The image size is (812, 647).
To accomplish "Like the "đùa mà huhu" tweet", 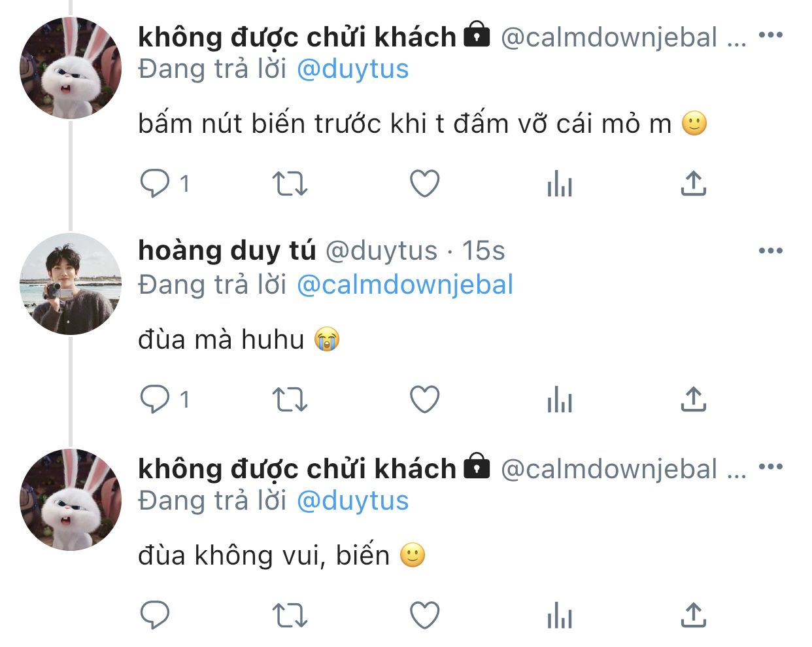I will point(424,399).
